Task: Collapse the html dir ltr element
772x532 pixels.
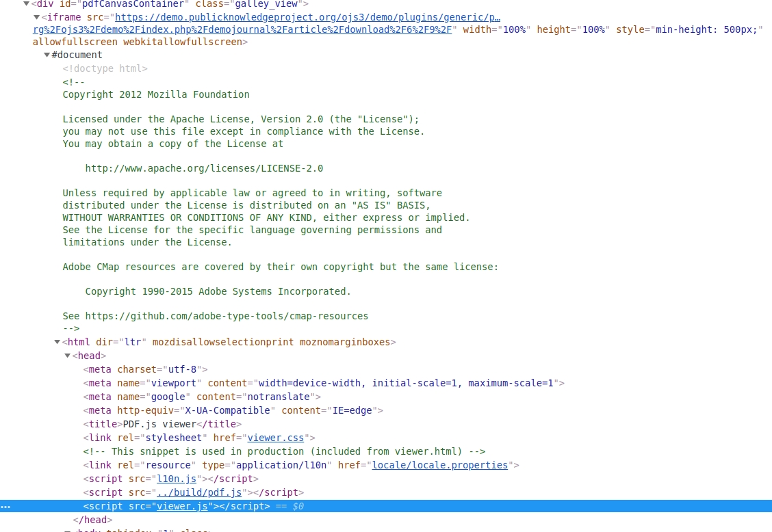Action: [57, 342]
